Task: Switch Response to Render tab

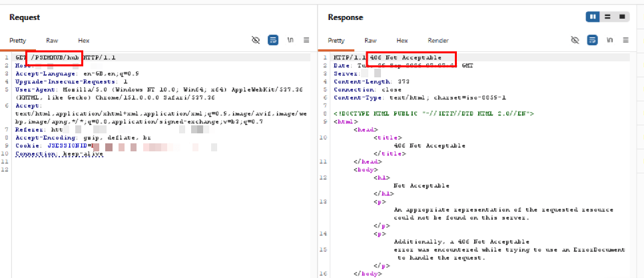Action: (438, 41)
